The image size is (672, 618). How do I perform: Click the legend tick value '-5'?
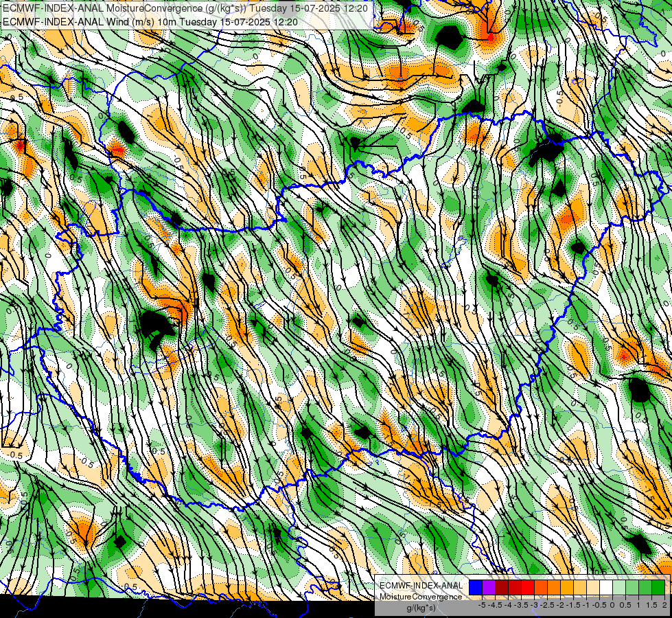[482, 605]
